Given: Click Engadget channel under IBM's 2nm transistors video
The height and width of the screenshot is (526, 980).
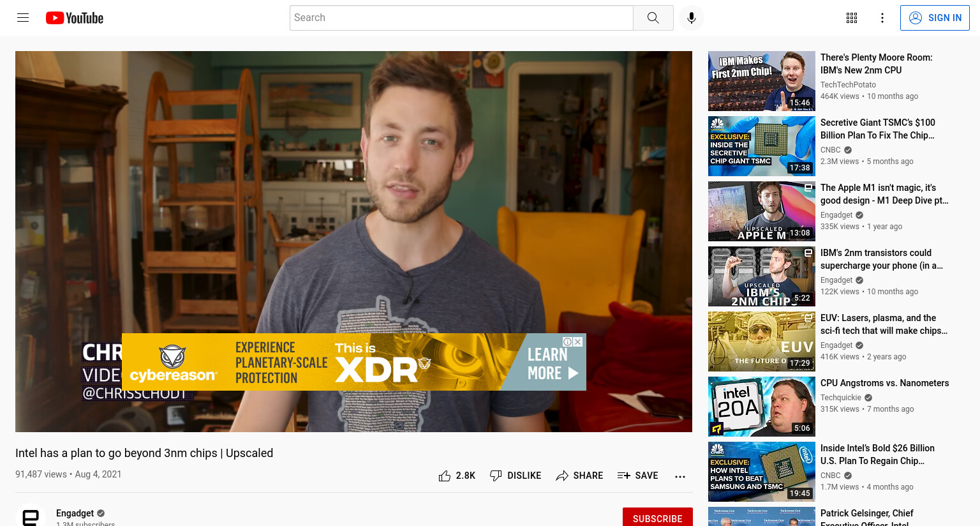Looking at the screenshot, I should pos(836,280).
